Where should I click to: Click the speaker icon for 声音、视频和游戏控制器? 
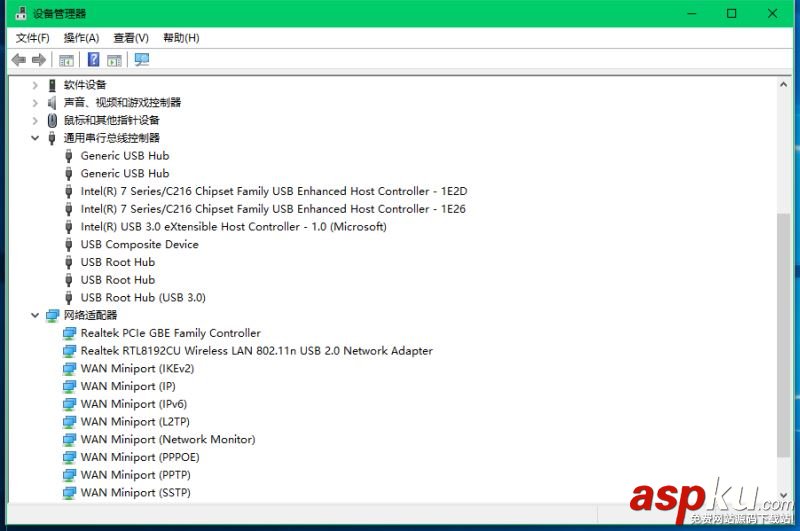click(x=52, y=103)
